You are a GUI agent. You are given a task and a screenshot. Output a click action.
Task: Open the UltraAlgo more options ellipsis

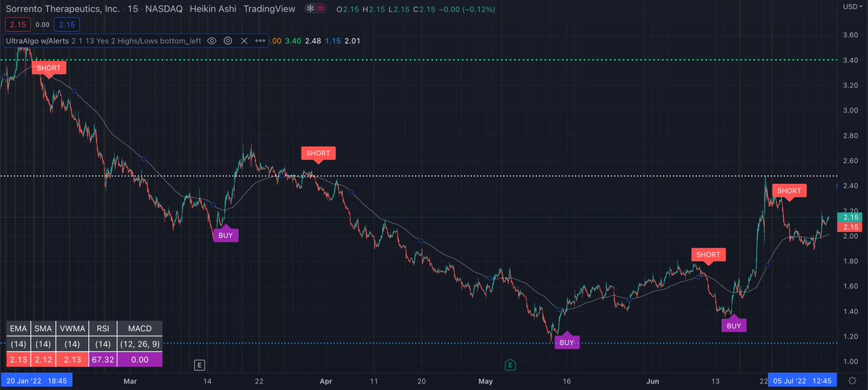(260, 41)
